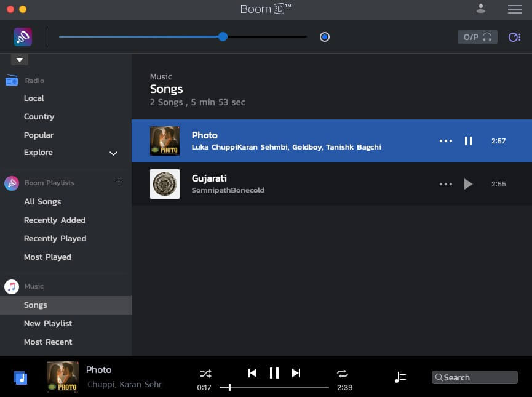Toggle the Boom volume on/off circle button
This screenshot has height=397, width=532.
click(324, 37)
